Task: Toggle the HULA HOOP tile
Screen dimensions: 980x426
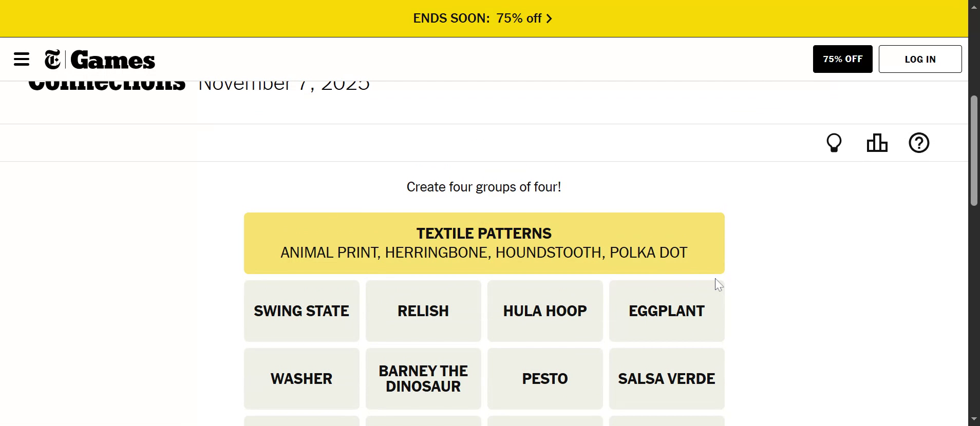Action: [545, 311]
